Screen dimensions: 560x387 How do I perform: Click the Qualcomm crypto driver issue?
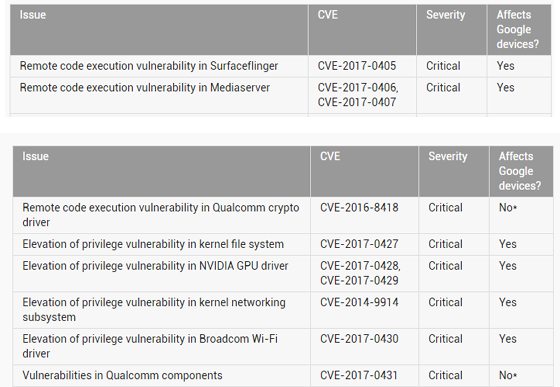161,215
